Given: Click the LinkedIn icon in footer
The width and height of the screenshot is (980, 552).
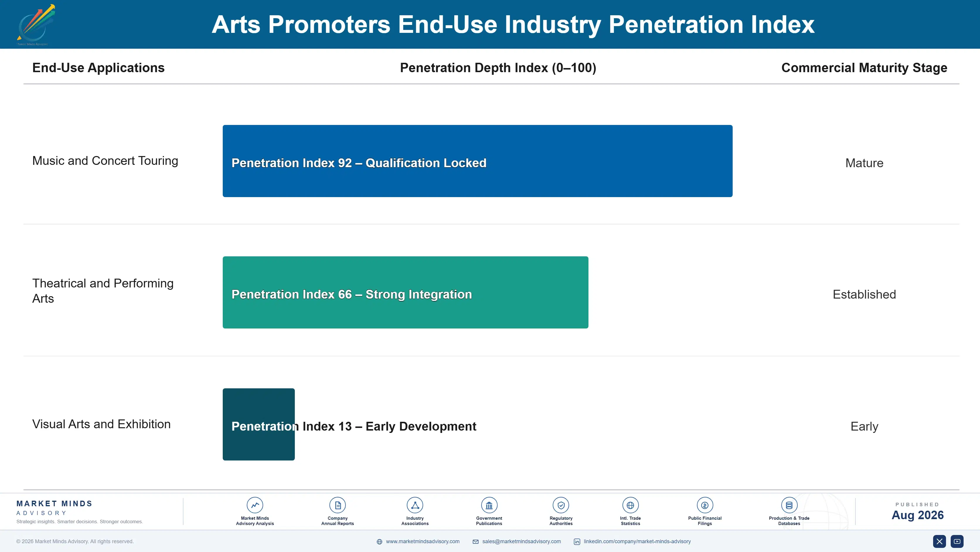Looking at the screenshot, I should point(577,542).
